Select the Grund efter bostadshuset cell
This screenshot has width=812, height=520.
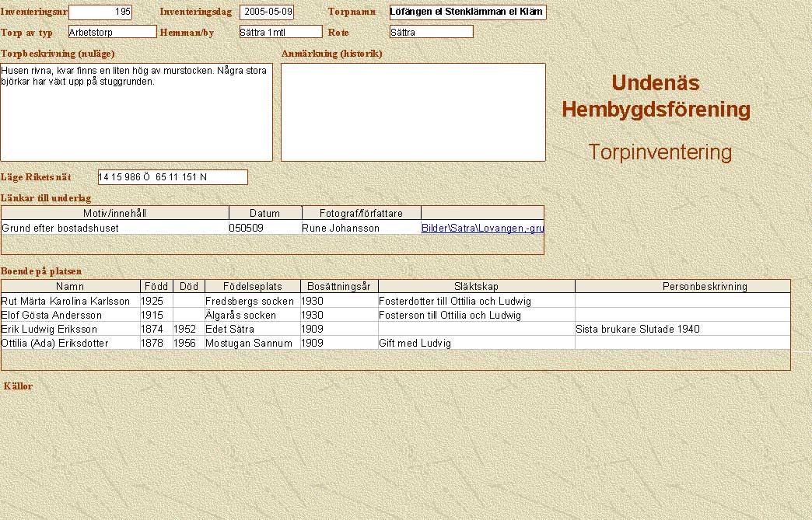pyautogui.click(x=114, y=229)
